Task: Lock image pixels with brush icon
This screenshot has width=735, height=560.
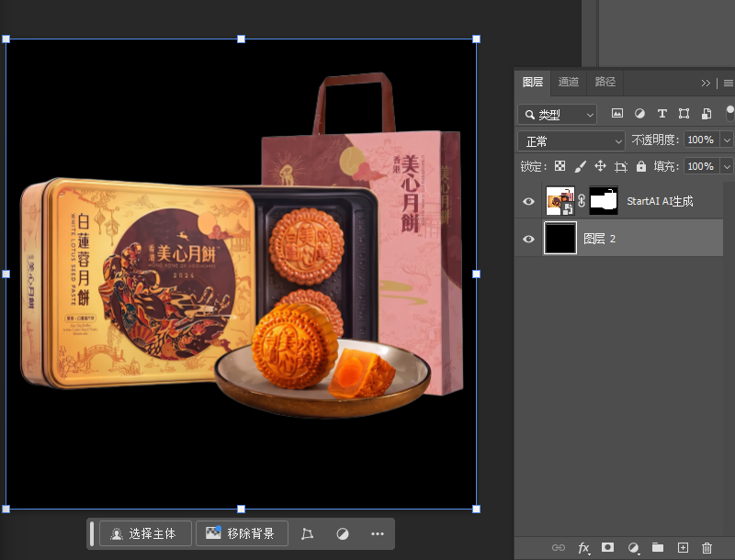Action: tap(581, 166)
